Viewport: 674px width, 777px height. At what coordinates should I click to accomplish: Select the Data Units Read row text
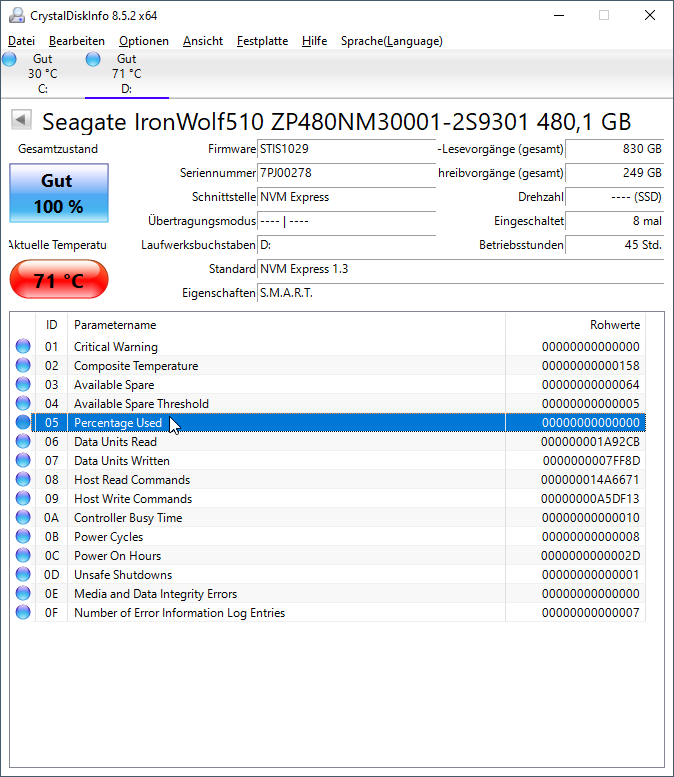pyautogui.click(x=115, y=442)
